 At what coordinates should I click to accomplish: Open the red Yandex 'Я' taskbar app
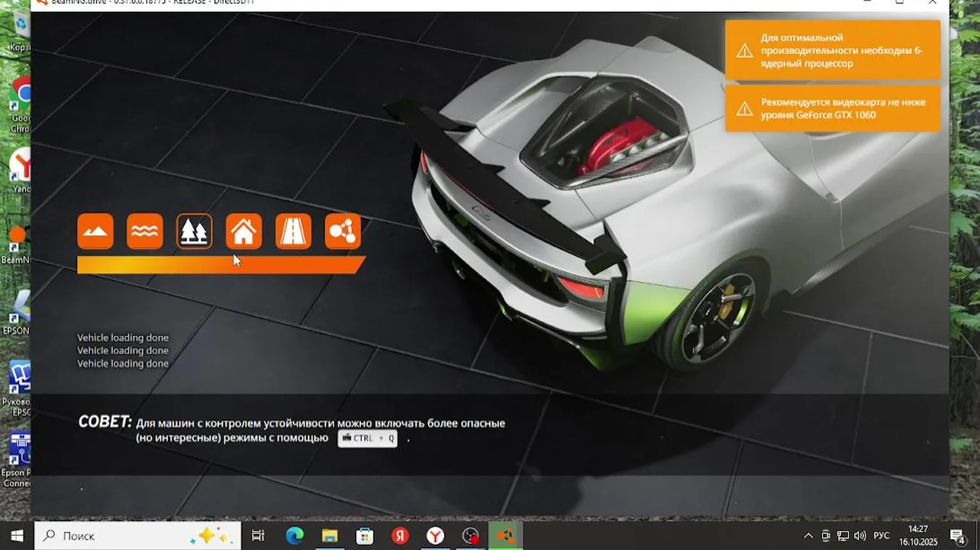(x=400, y=535)
